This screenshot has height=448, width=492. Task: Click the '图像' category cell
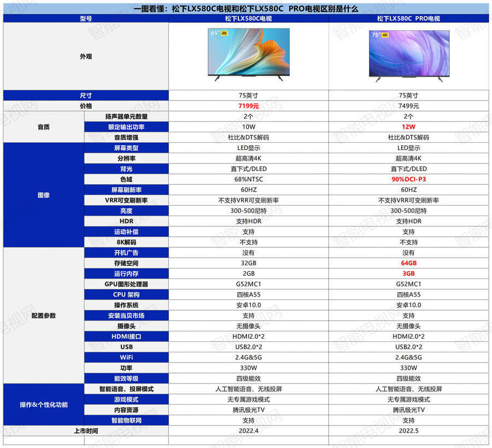[x=44, y=195]
